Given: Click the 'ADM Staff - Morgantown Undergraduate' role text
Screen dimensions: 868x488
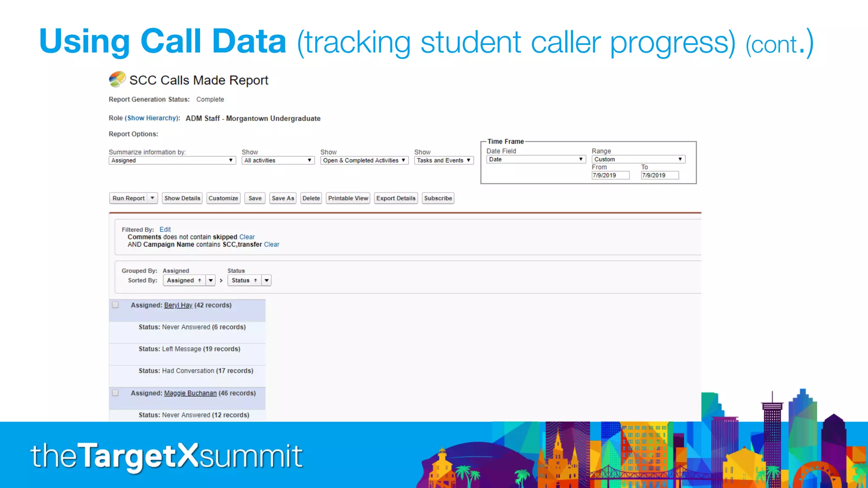Looking at the screenshot, I should point(253,119).
